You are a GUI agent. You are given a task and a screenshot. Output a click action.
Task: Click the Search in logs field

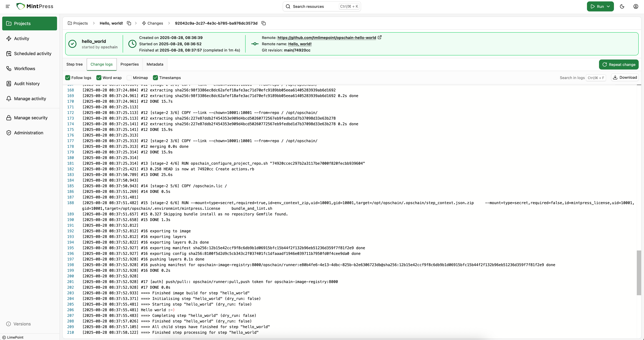[x=583, y=78]
